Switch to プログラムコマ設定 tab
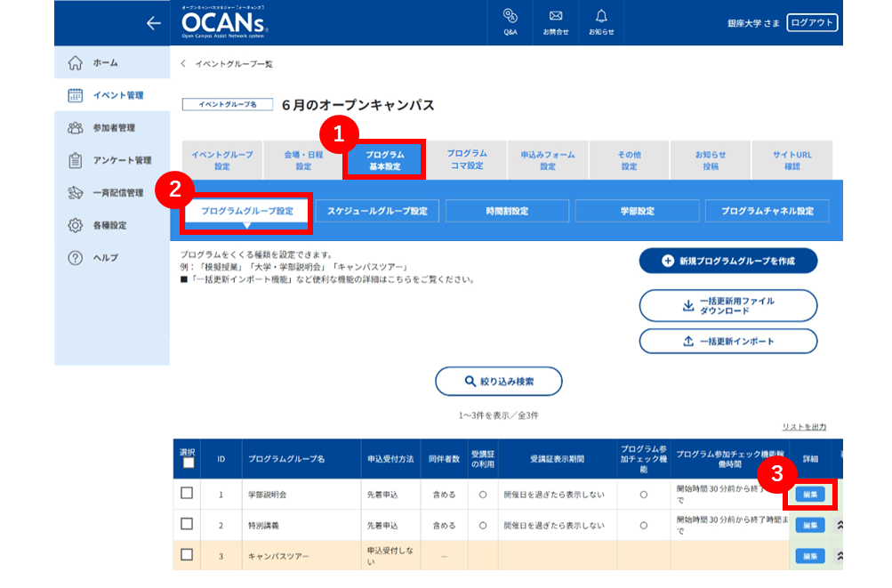This screenshot has width=892, height=588. (467, 159)
